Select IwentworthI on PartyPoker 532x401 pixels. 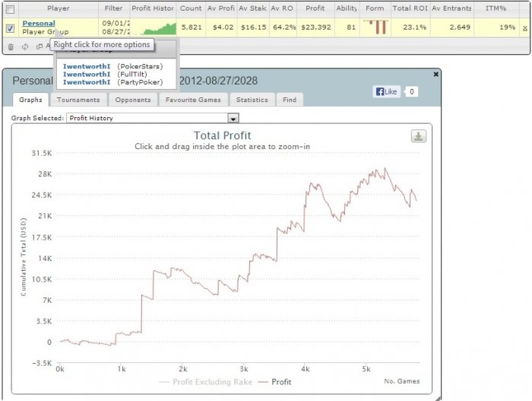click(x=87, y=82)
